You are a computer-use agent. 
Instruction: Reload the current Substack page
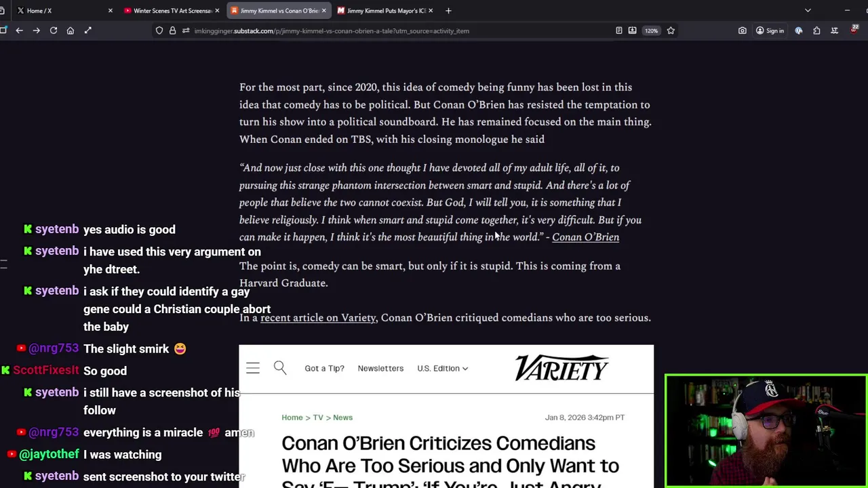coord(54,30)
